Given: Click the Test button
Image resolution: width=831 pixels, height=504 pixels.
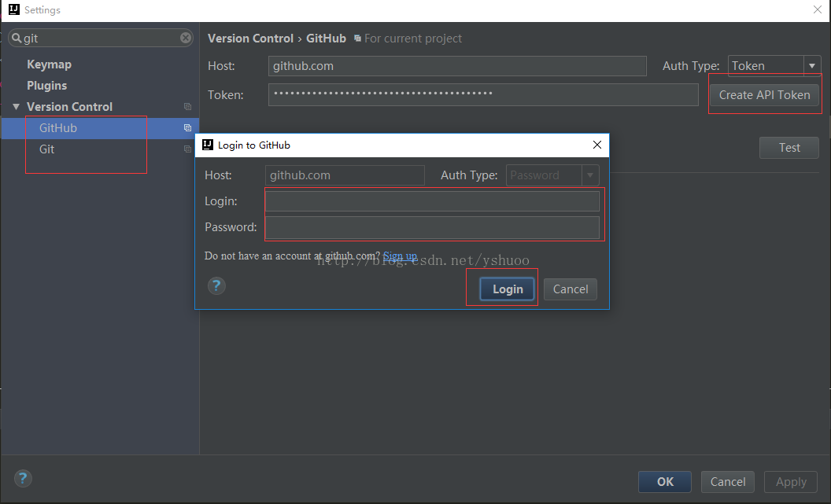Looking at the screenshot, I should (x=789, y=148).
